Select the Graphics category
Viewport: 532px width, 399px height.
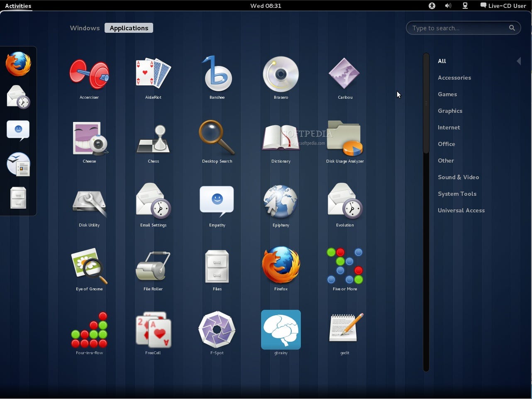coord(450,111)
